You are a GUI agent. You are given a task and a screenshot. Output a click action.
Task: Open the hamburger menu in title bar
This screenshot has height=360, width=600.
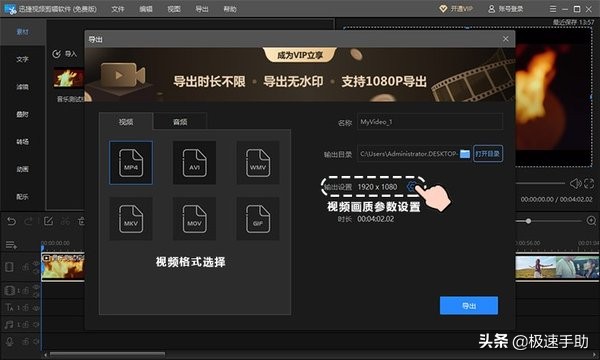(553, 9)
